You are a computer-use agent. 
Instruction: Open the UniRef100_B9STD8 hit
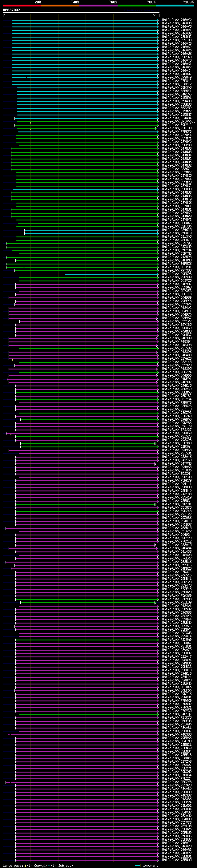(x=177, y=40)
